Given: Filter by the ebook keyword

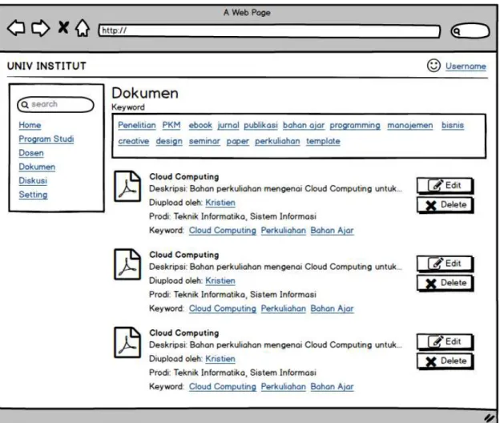Looking at the screenshot, I should pos(200,125).
